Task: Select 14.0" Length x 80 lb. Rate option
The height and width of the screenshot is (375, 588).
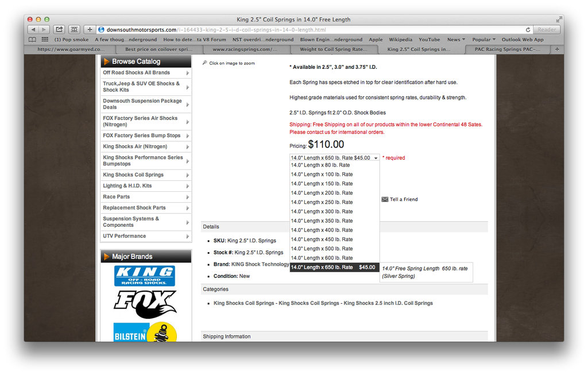Action: [335, 165]
